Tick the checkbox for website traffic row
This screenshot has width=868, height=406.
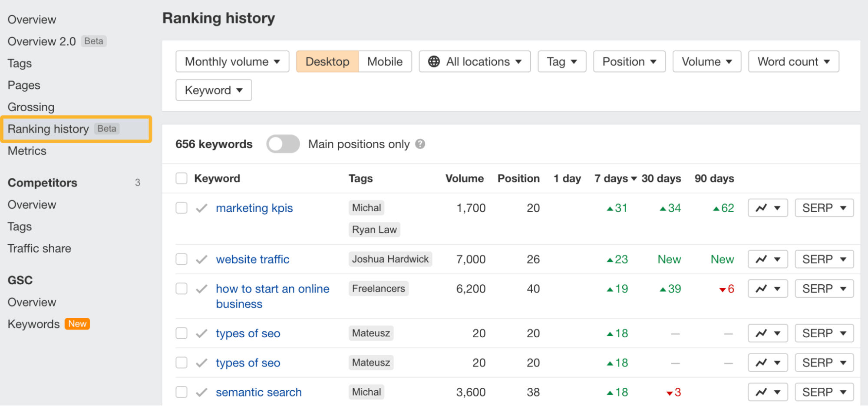click(x=182, y=260)
